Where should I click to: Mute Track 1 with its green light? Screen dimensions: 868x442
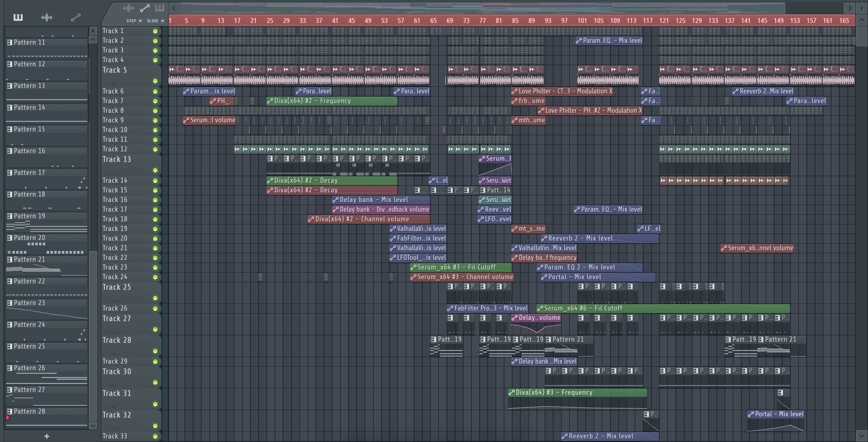click(x=155, y=31)
